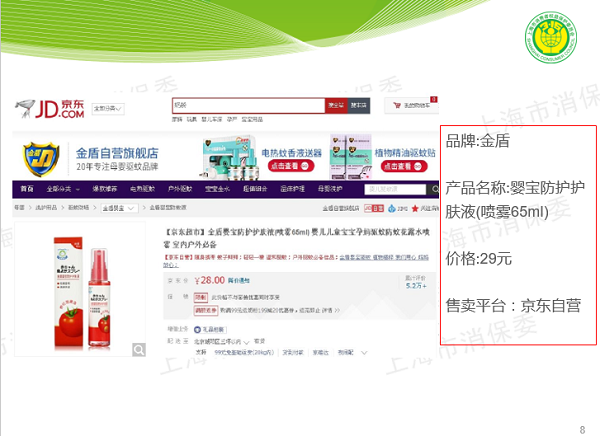
Task: Click the magnifier icon on product image
Action: click(139, 349)
